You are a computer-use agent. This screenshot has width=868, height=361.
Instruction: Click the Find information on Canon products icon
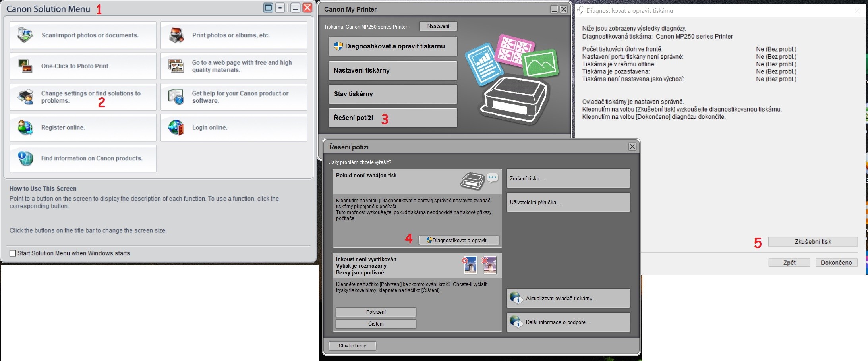click(25, 158)
